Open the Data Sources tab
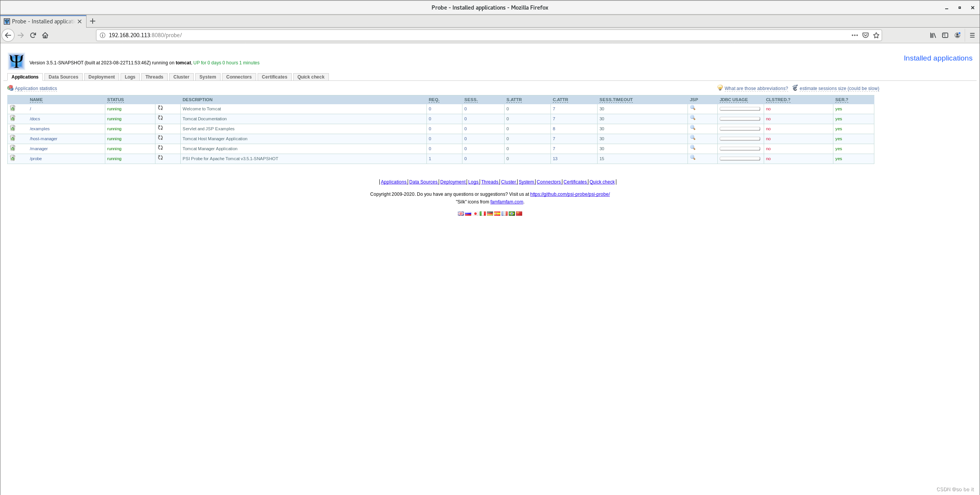980x495 pixels. click(63, 77)
